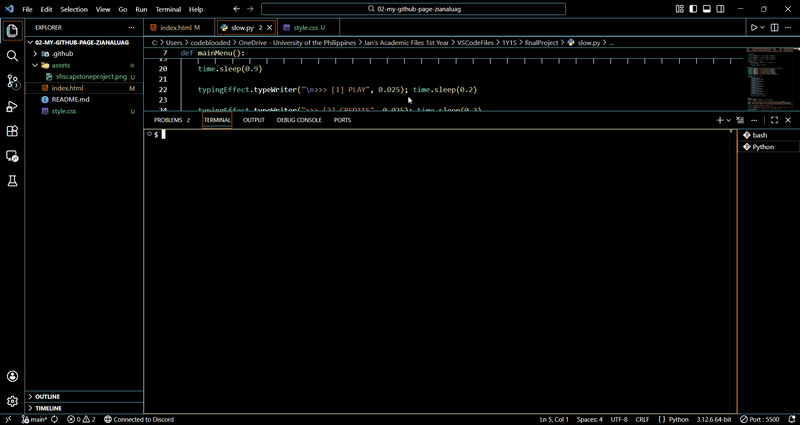Maximize the terminal panel size

774,120
